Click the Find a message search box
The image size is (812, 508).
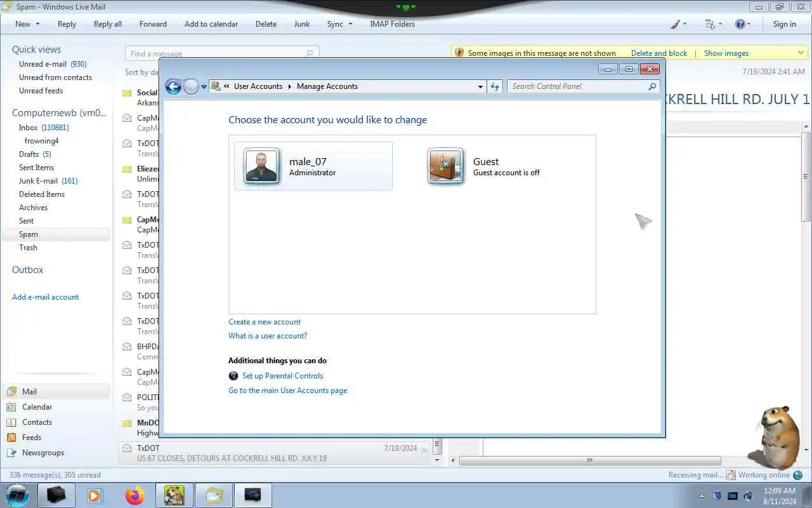point(222,54)
